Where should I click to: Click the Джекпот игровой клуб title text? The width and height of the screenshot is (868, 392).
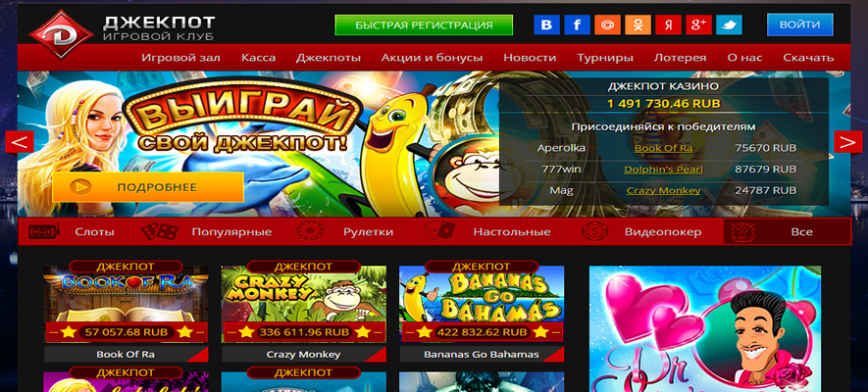click(x=159, y=27)
